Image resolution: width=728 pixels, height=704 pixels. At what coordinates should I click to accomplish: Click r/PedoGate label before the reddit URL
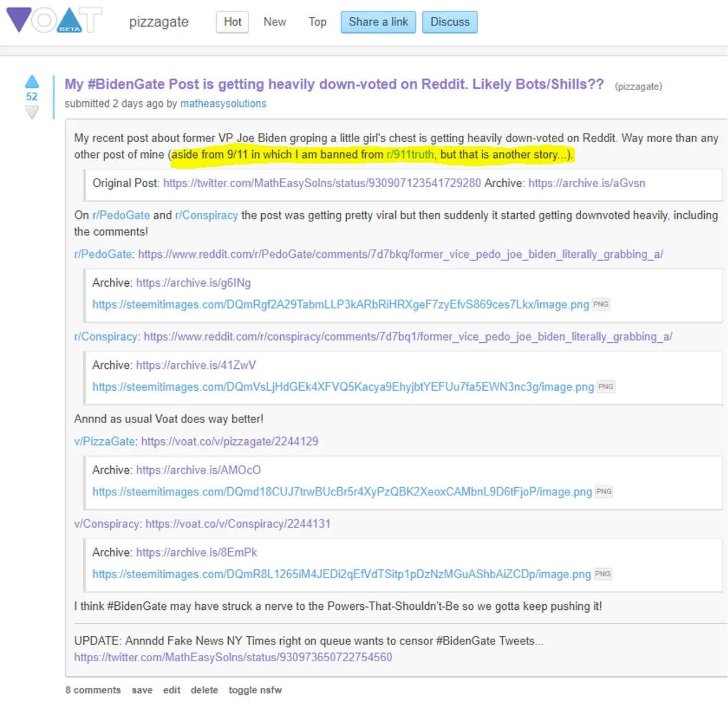tap(103, 254)
